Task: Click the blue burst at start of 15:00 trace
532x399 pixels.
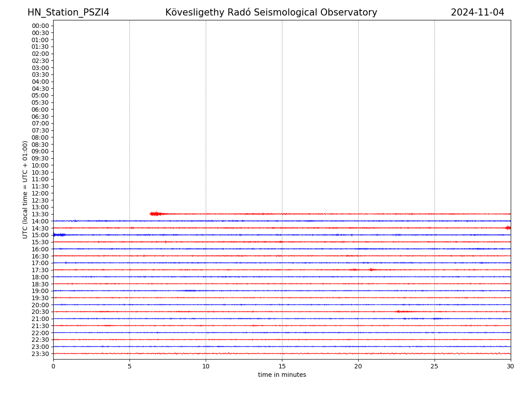Action: 59,235
